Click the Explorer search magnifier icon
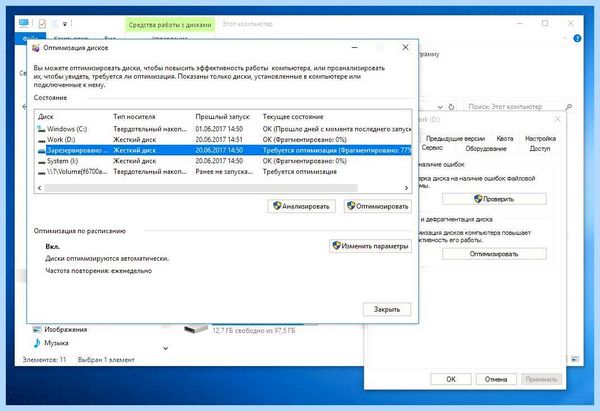 point(569,107)
